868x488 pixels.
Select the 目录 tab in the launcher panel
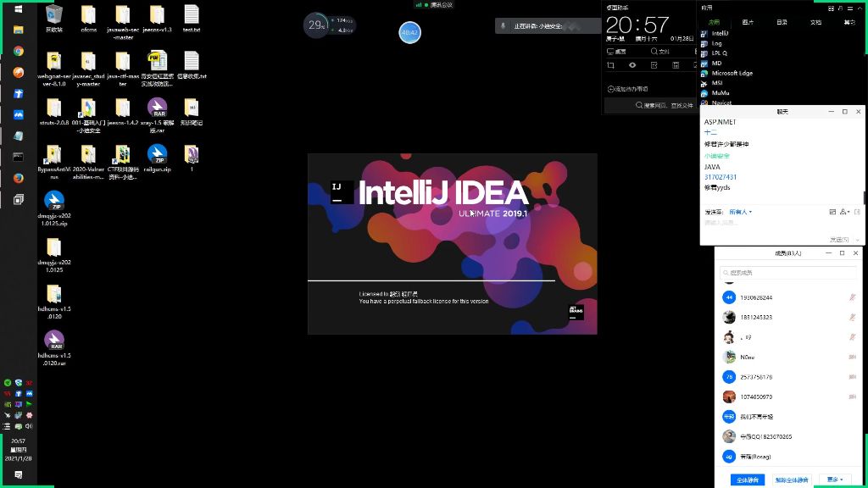point(782,22)
